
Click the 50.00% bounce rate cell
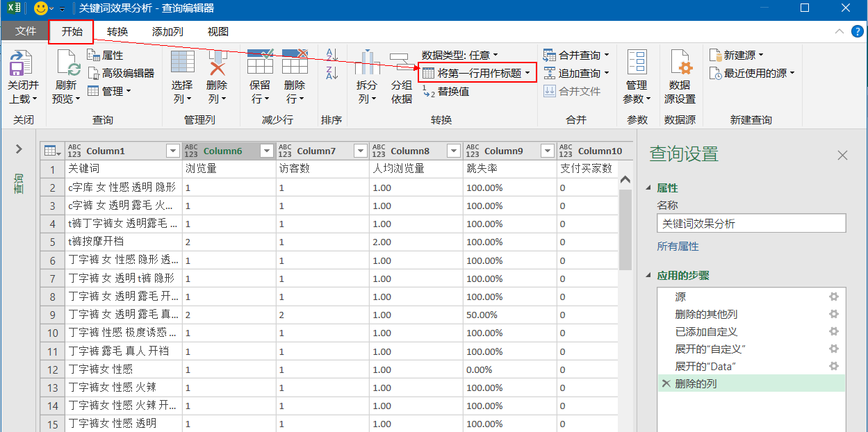pos(510,315)
